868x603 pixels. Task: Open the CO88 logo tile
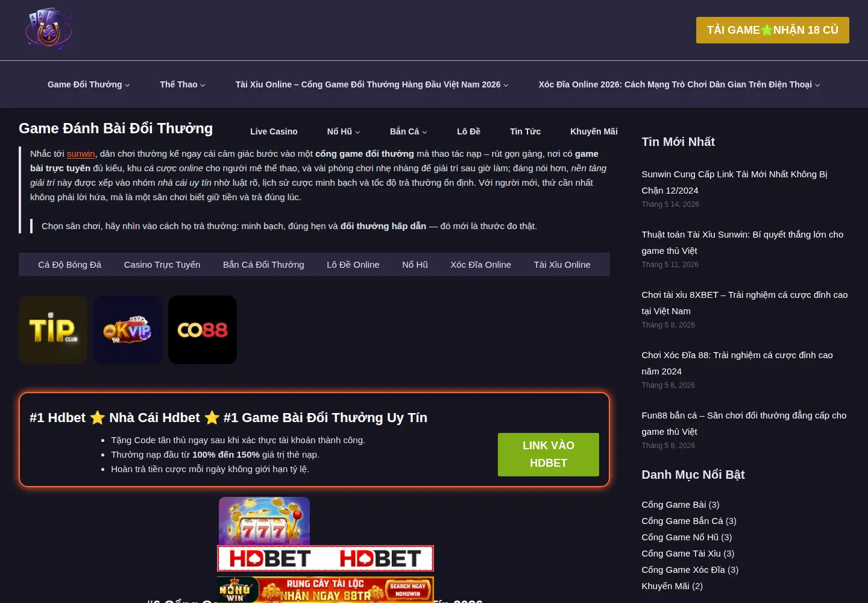pyautogui.click(x=203, y=330)
